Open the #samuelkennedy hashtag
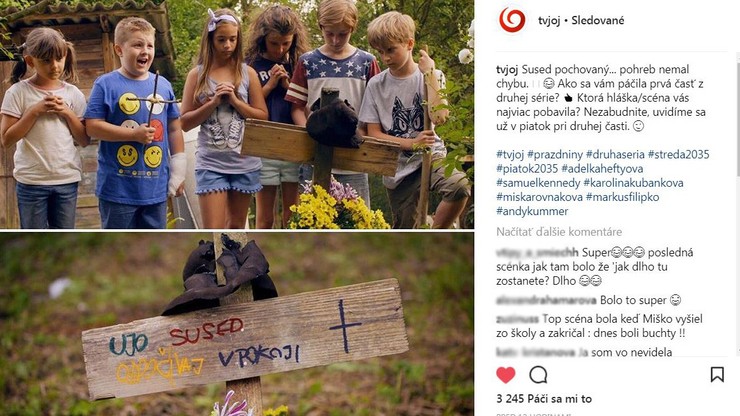This screenshot has width=740, height=416. point(538,183)
